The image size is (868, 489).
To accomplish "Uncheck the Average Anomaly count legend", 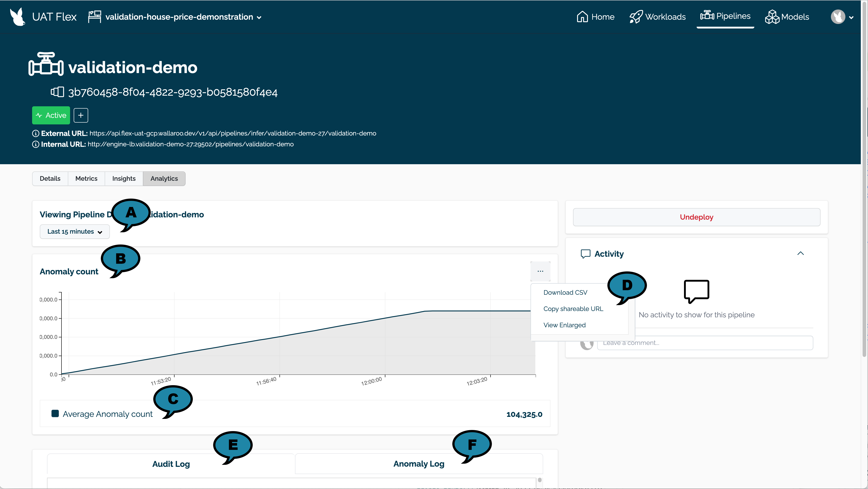I will [x=55, y=413].
